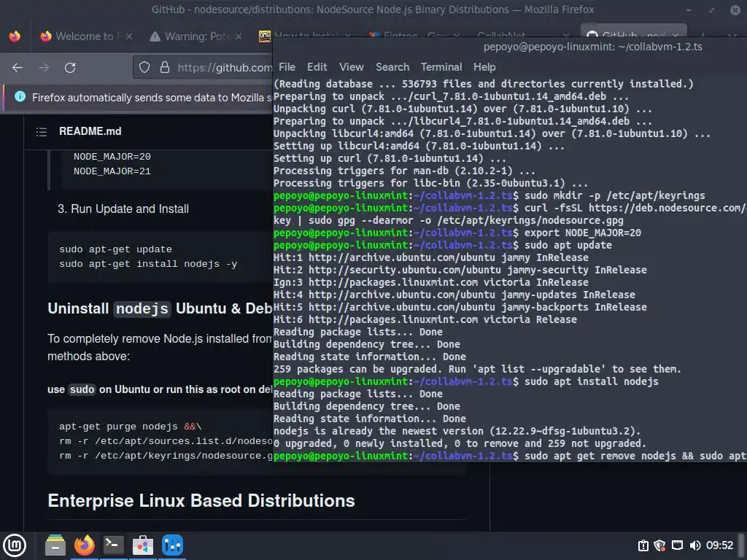Click terminal line 'sudo apt install nodejs'

click(591, 381)
